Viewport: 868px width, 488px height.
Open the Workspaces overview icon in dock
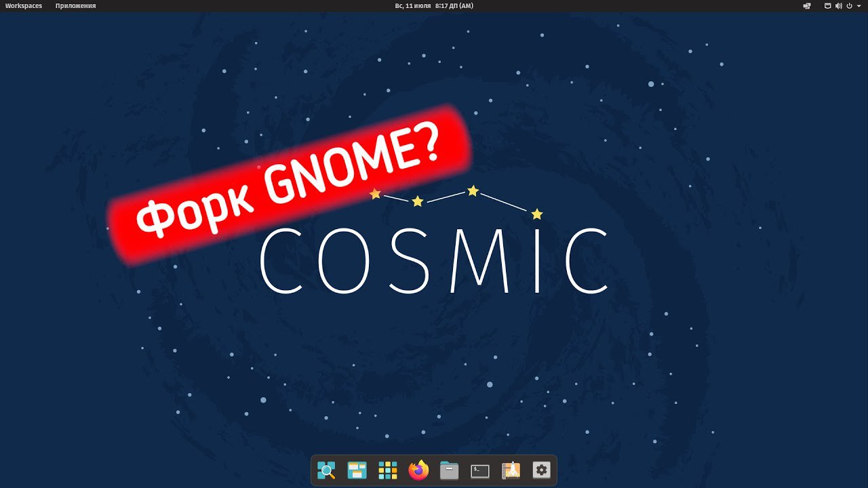[x=357, y=470]
